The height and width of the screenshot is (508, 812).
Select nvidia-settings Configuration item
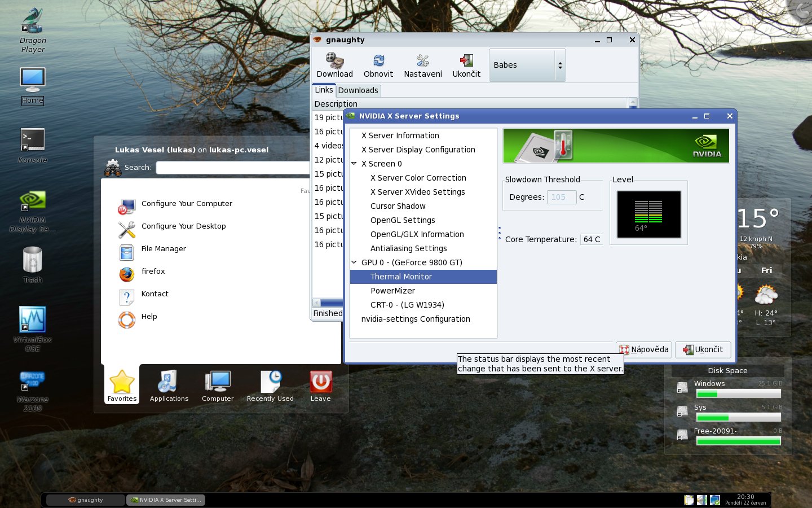coord(416,319)
